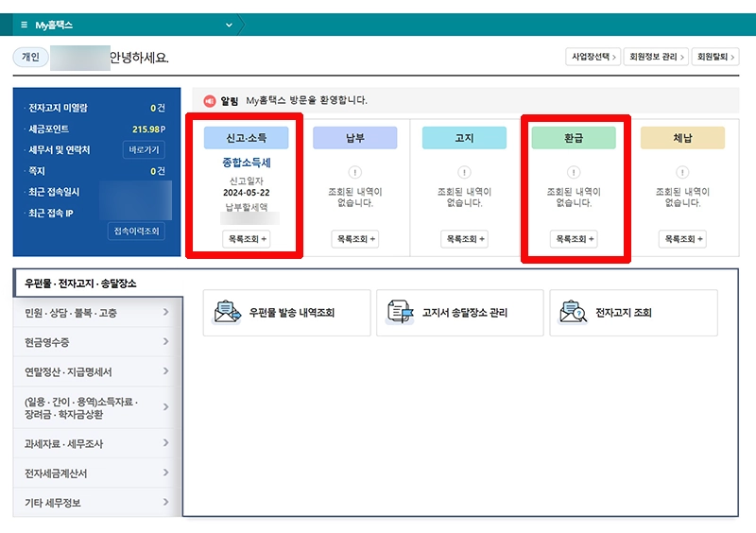Select the 납부 category header
The image size is (756, 533).
coord(355,138)
